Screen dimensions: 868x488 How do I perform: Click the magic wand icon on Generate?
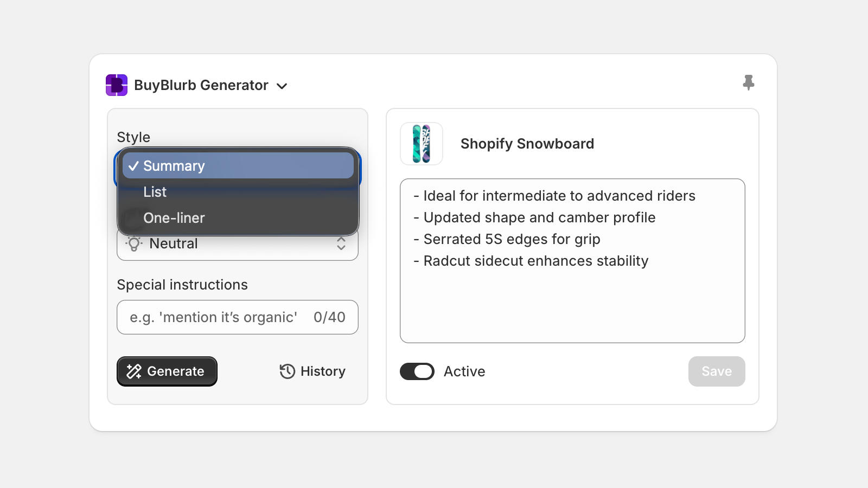(134, 371)
